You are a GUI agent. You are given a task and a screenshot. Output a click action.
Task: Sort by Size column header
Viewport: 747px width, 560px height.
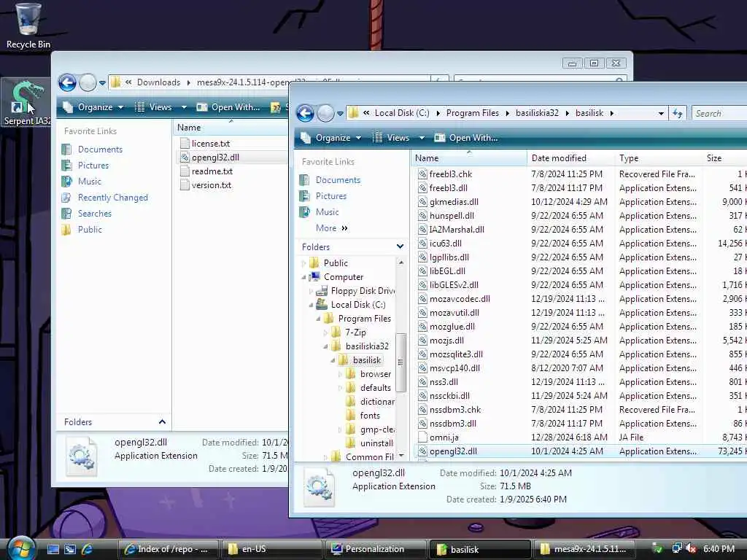724,158
